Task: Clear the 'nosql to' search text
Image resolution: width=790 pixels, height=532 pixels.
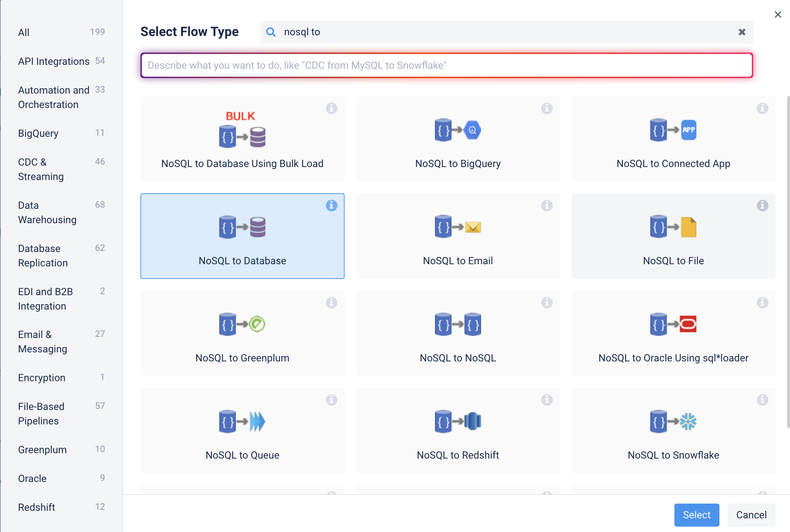Action: click(x=742, y=32)
